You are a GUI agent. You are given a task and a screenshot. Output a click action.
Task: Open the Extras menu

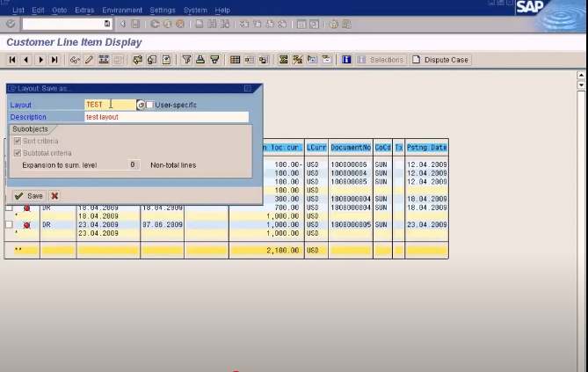point(84,11)
